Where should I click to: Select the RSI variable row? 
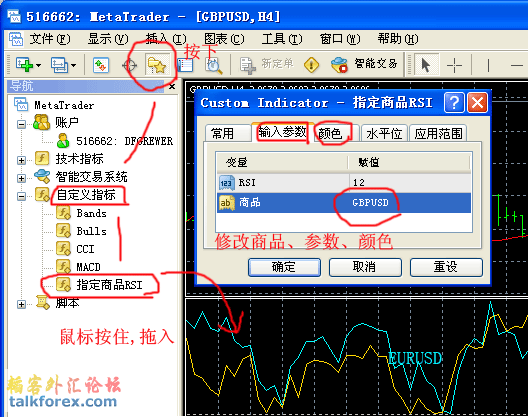(x=344, y=183)
